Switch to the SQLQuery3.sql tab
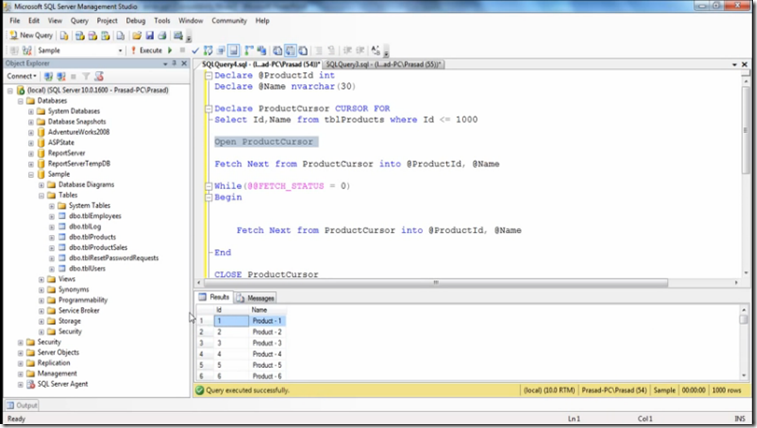The image size is (757, 428). [383, 64]
